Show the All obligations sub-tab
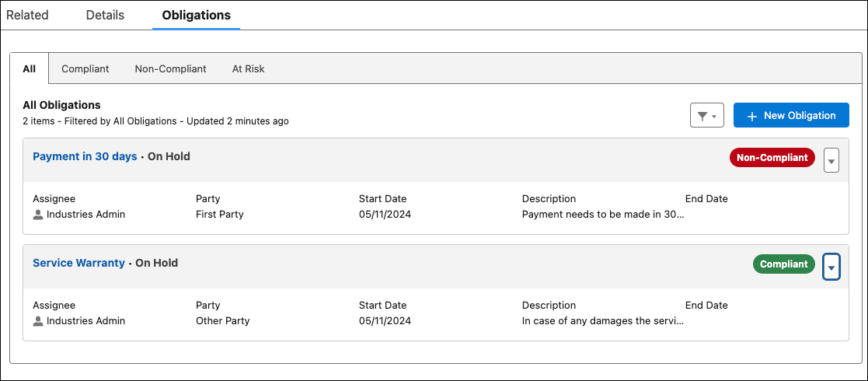Viewport: 868px width, 381px height. 30,68
